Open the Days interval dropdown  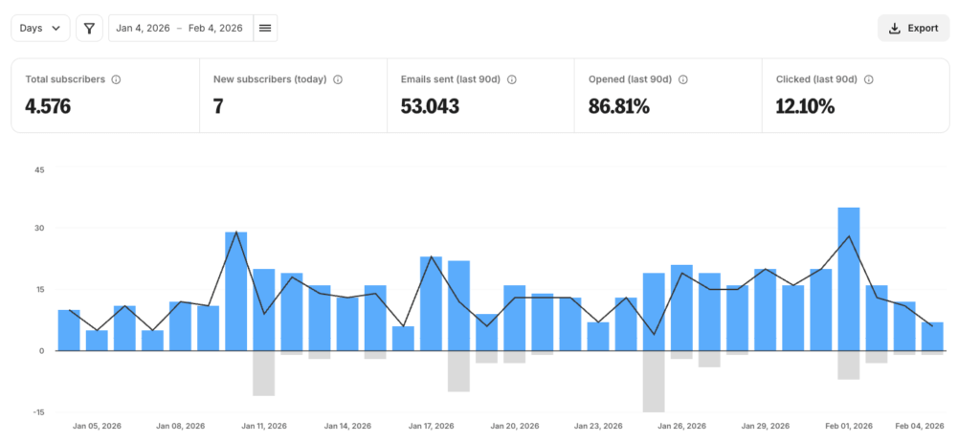(x=40, y=29)
